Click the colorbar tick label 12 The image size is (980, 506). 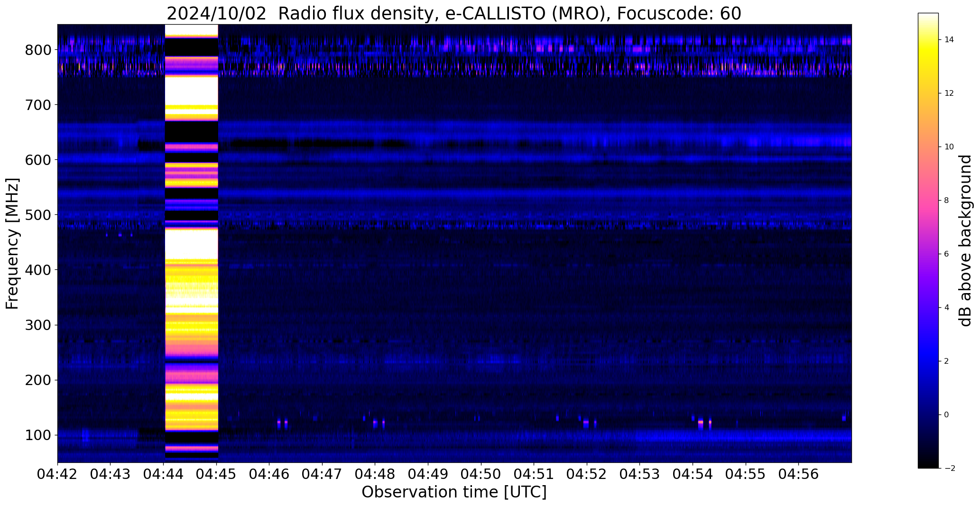click(949, 93)
